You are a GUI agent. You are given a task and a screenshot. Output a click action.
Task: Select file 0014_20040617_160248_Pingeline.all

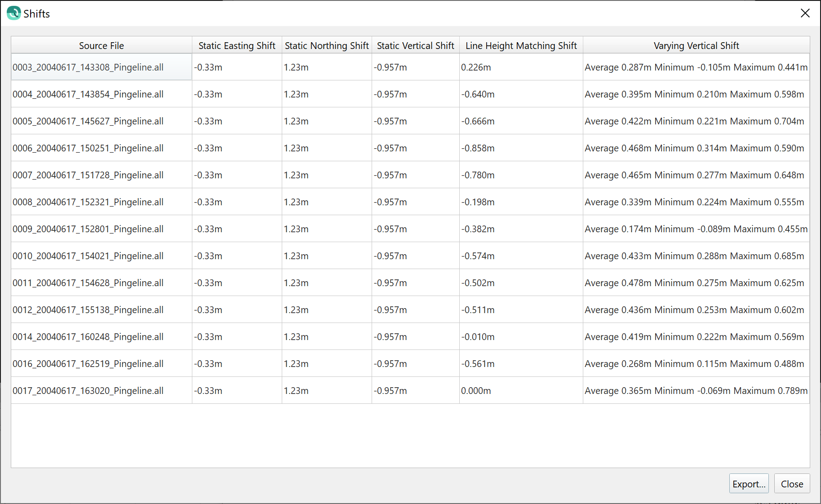point(88,337)
